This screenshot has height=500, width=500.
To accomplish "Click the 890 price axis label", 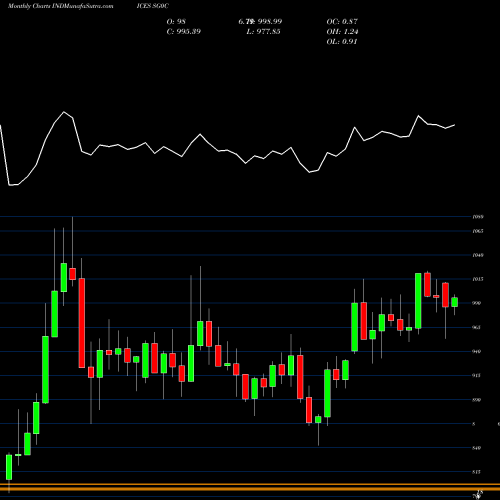I will point(477,400).
